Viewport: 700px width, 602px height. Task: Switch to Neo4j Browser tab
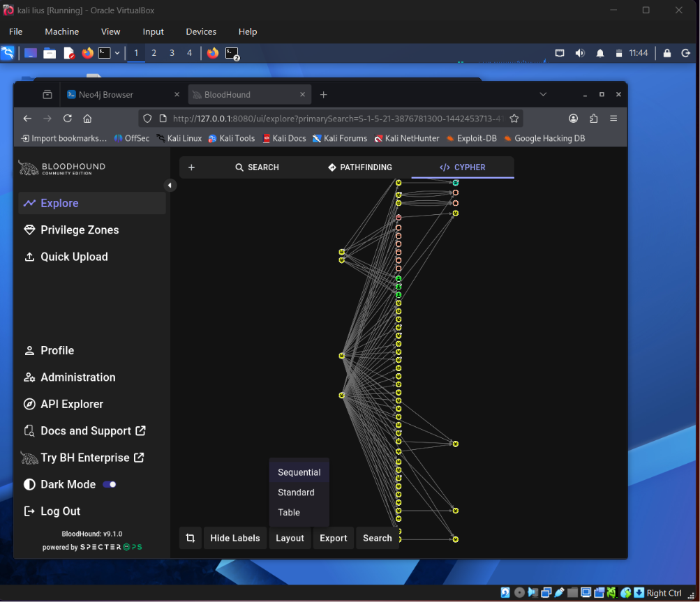pos(116,95)
